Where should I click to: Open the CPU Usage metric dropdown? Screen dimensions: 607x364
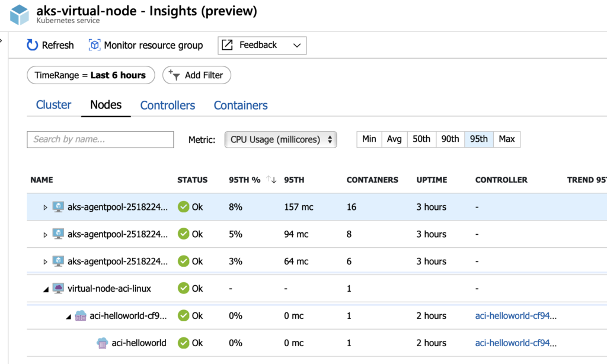(280, 140)
